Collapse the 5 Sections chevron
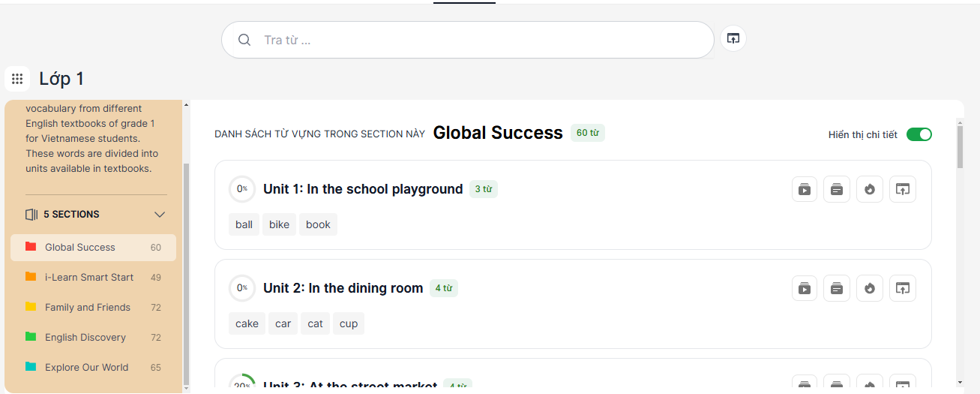 pyautogui.click(x=160, y=215)
